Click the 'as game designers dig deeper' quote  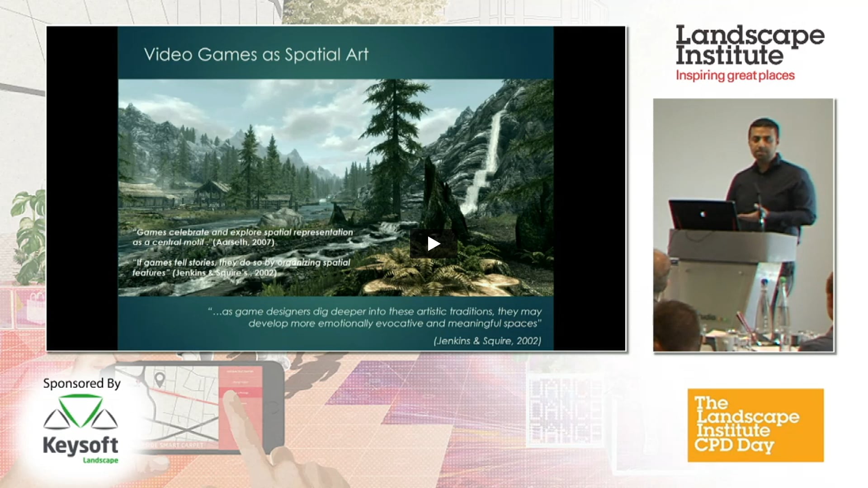375,317
